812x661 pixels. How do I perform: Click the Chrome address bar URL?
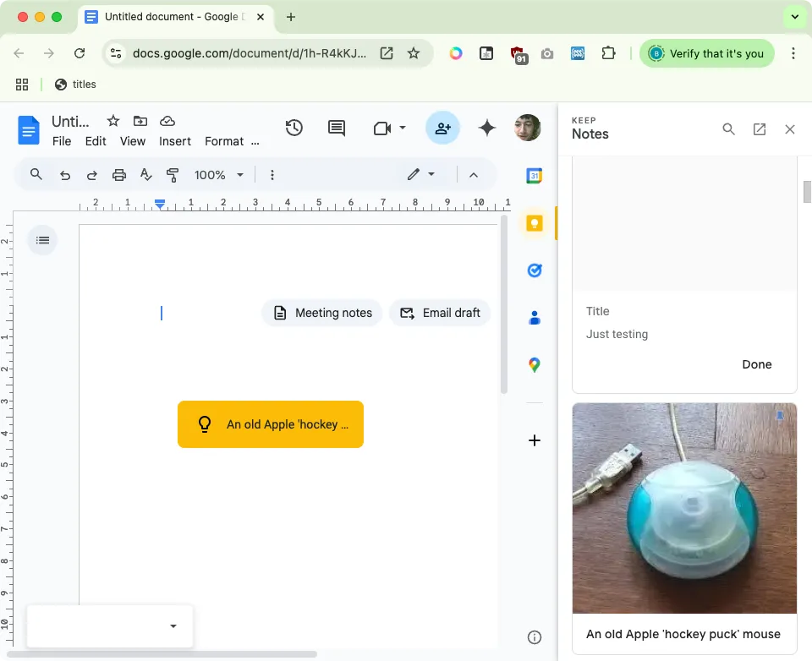tap(249, 53)
